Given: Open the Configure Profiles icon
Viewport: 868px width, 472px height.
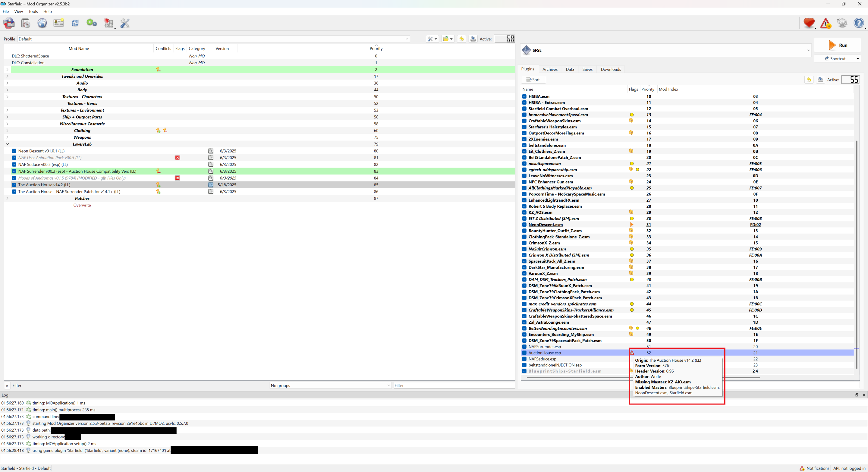Looking at the screenshot, I should click(x=59, y=23).
